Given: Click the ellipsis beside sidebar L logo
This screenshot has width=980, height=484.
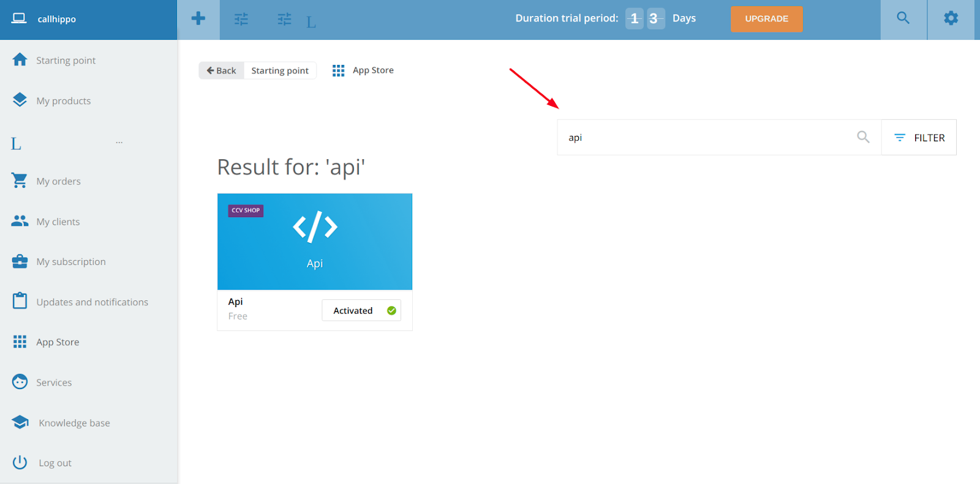Looking at the screenshot, I should (119, 143).
